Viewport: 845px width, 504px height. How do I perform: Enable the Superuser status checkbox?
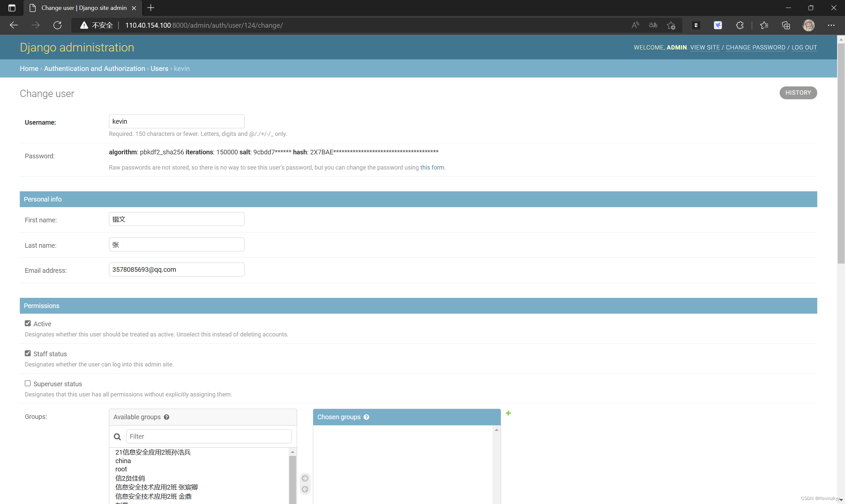27,383
